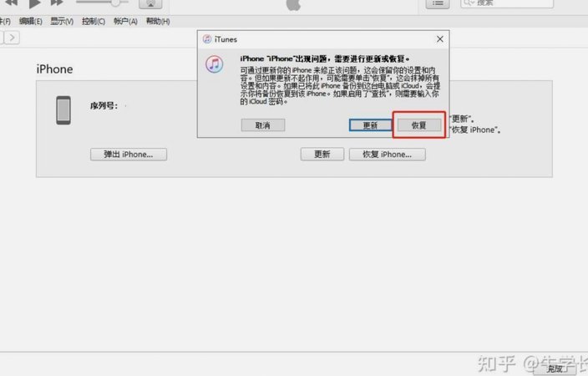Skip to next track with fast-forward button
Viewport: 588px width, 376px height.
point(57,3)
